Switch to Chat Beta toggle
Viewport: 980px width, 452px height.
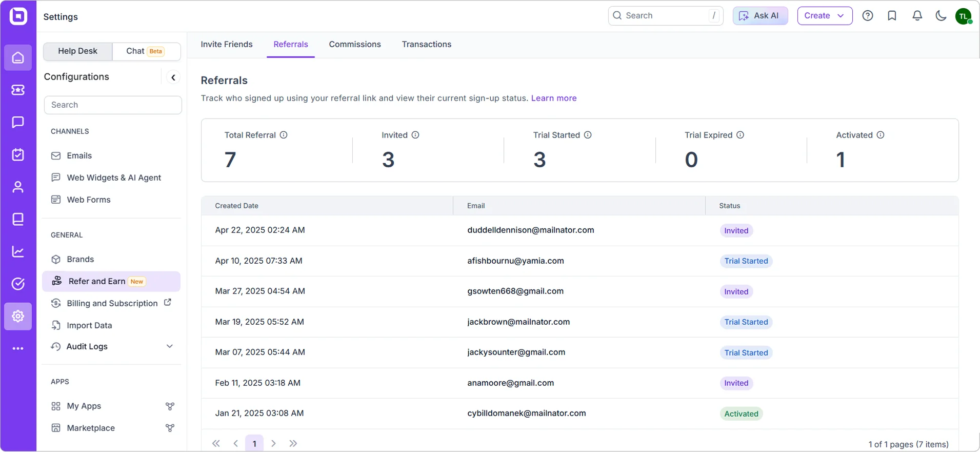[x=146, y=51]
